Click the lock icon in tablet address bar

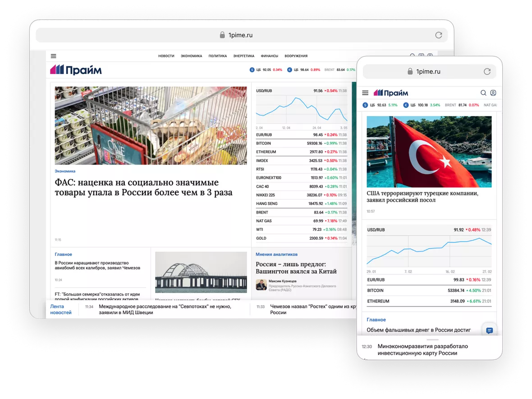click(222, 35)
